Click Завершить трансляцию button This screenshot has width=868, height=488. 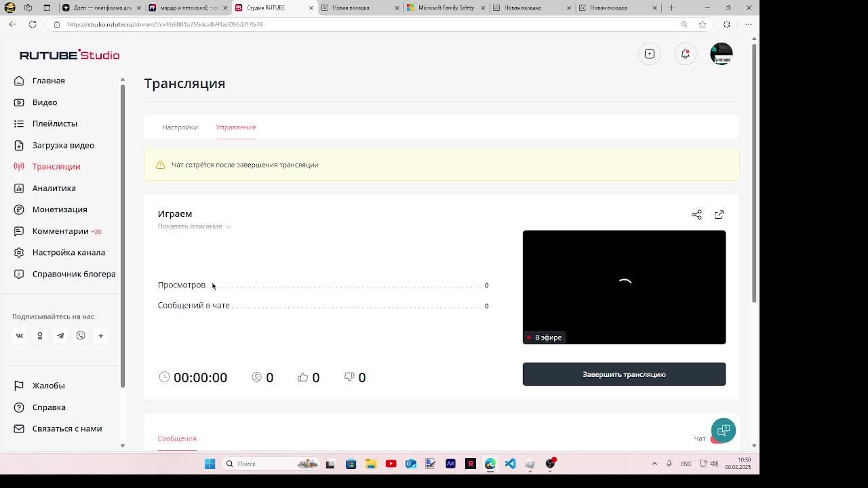624,374
